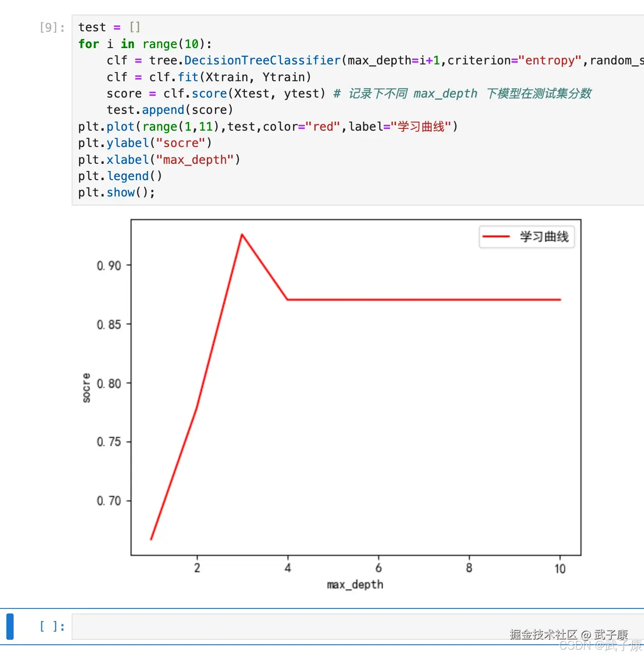Click the "[9]:" cell prompt
The height and width of the screenshot is (657, 644).
click(52, 28)
